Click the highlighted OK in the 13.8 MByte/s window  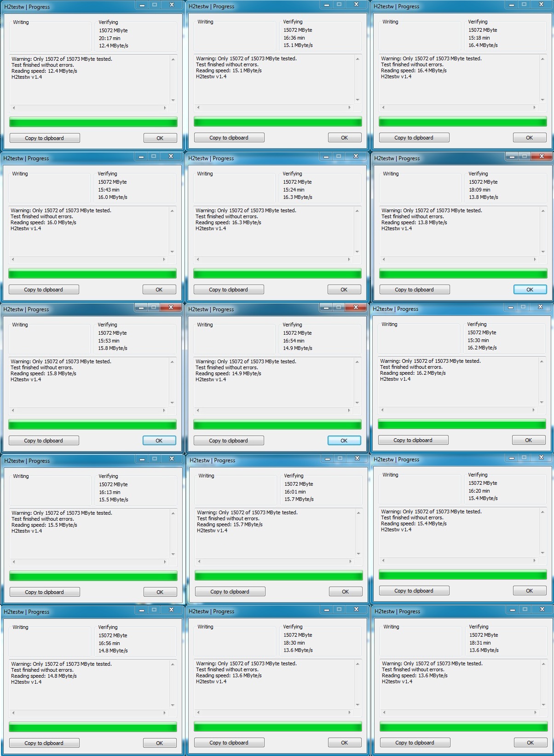(x=530, y=290)
